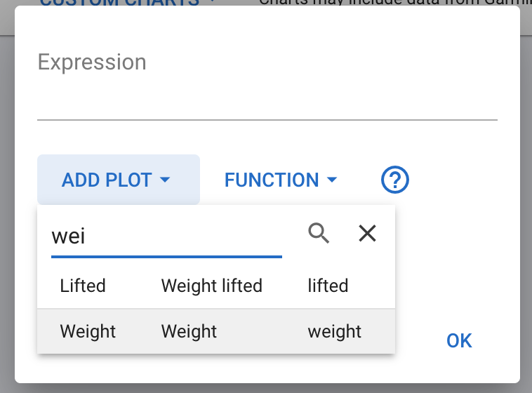Select the lowercase 'lifted' identifier

click(x=328, y=286)
